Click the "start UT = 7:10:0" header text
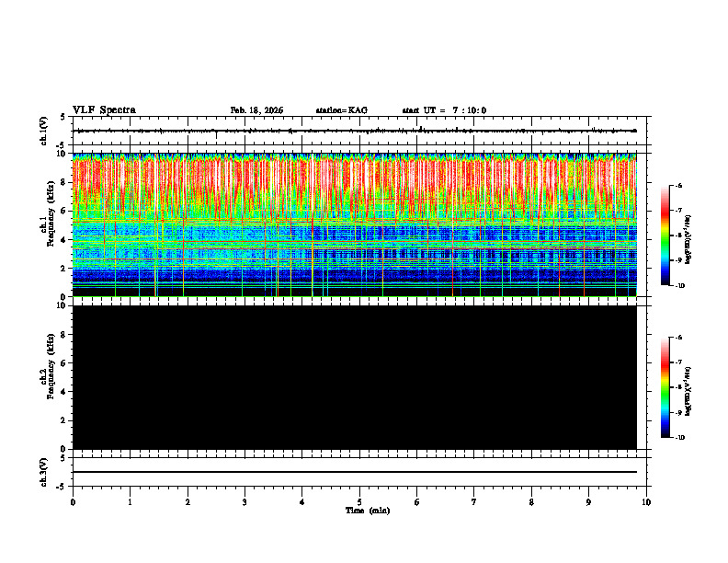Viewport: 728px width, 563px height. [444, 110]
